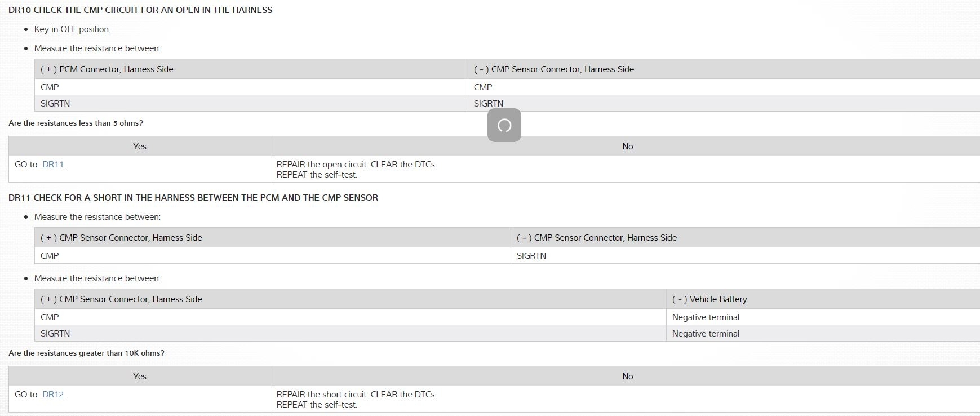
Task: Select Negative terminal cell in the SIGRTN row
Action: tap(706, 334)
